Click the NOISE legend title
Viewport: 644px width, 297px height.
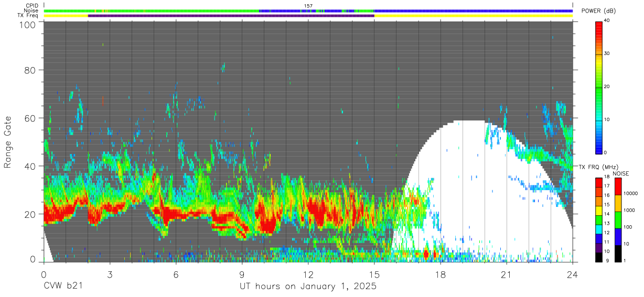620,173
